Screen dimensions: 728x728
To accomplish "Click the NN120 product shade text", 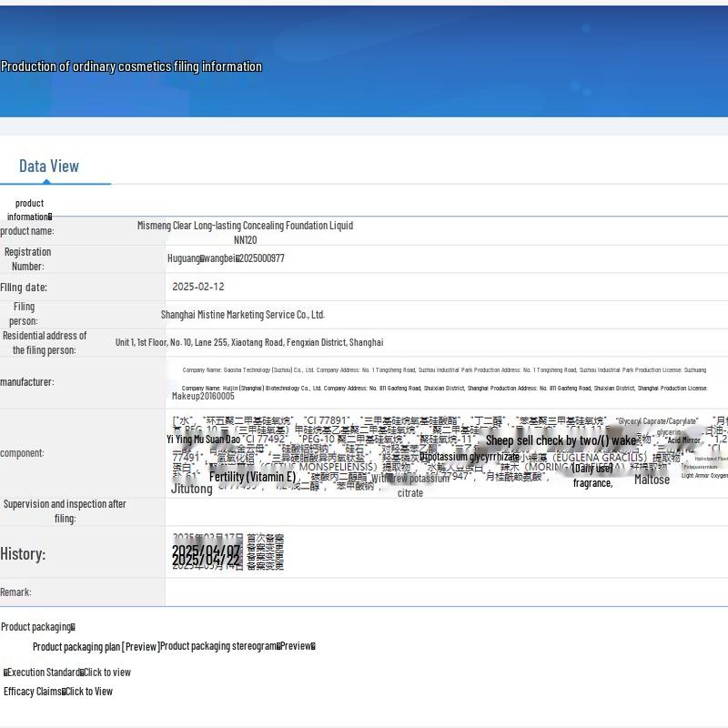I will click(245, 240).
